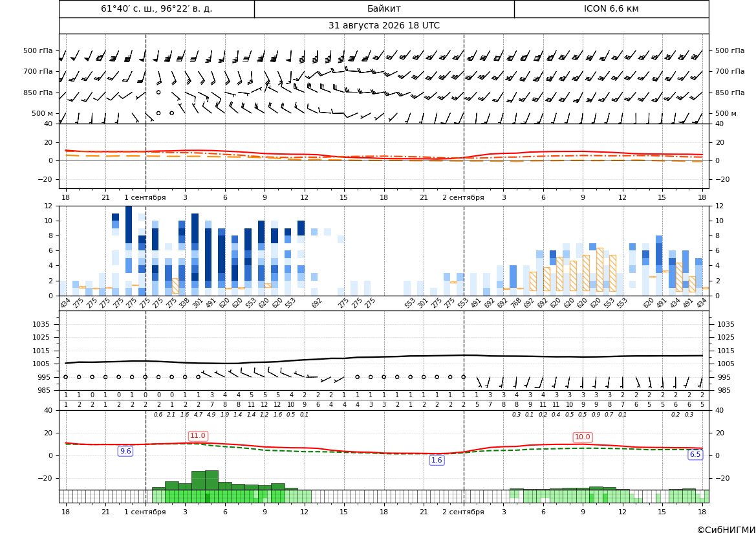The image size is (756, 535).
Task: Click the Байкит station title cell
Action: (x=383, y=8)
